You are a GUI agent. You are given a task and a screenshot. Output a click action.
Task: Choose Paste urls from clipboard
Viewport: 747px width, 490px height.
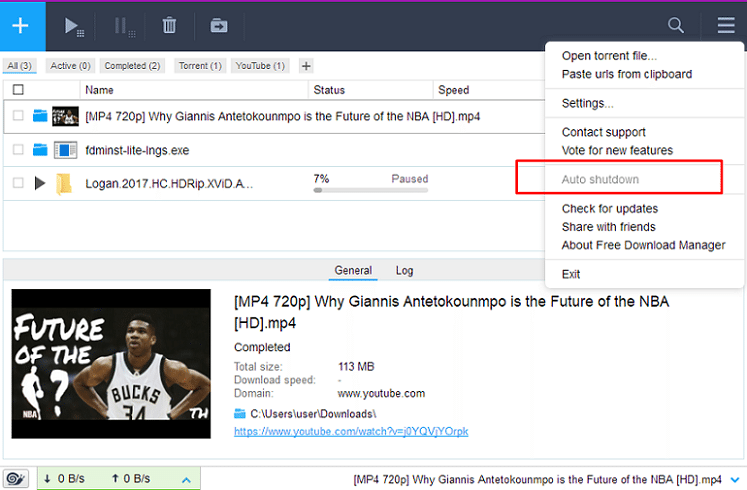626,74
